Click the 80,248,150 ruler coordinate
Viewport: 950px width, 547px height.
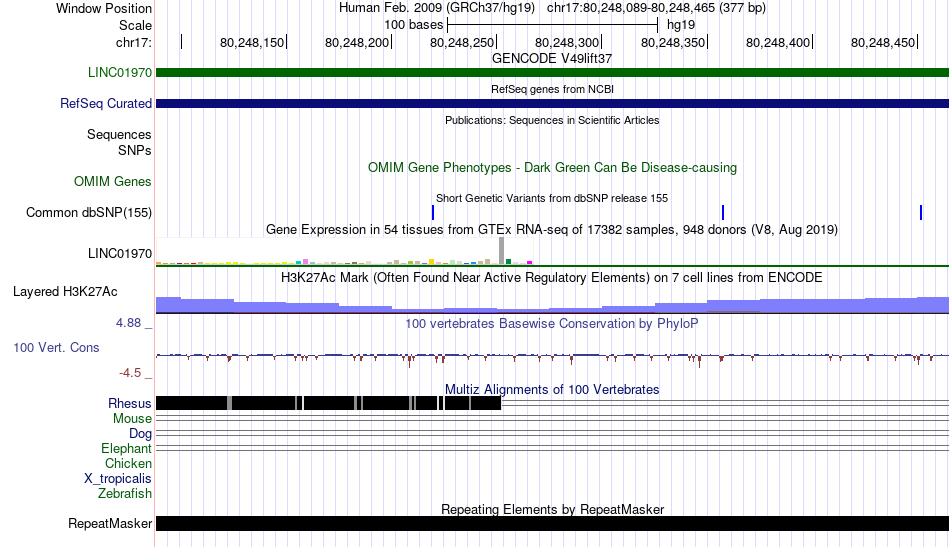[x=251, y=42]
